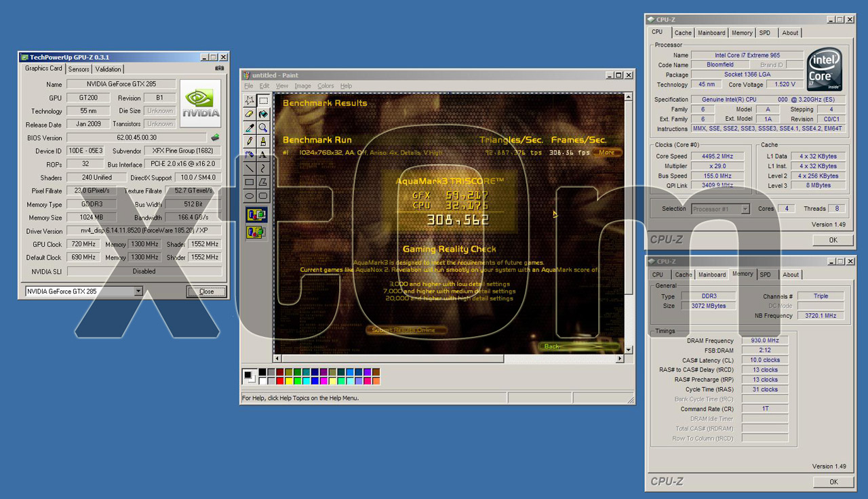Pick the Polygon shape tool
Image resolution: width=868 pixels, height=499 pixels.
[262, 182]
